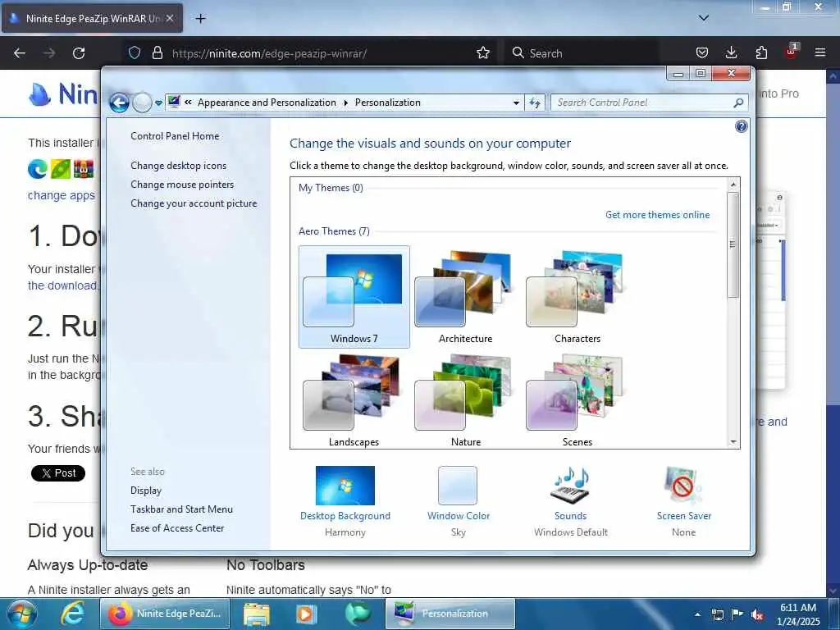Click the Personalization taskbar button

450,614
